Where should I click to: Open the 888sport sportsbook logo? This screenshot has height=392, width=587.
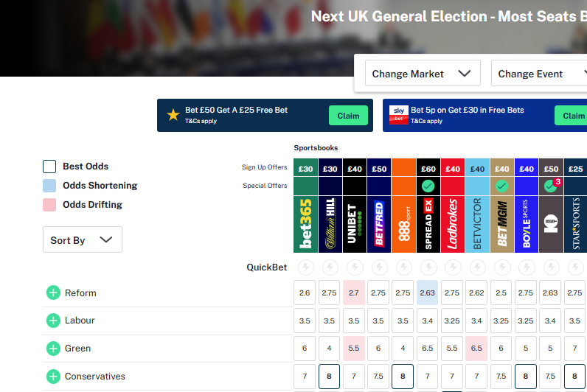point(403,224)
